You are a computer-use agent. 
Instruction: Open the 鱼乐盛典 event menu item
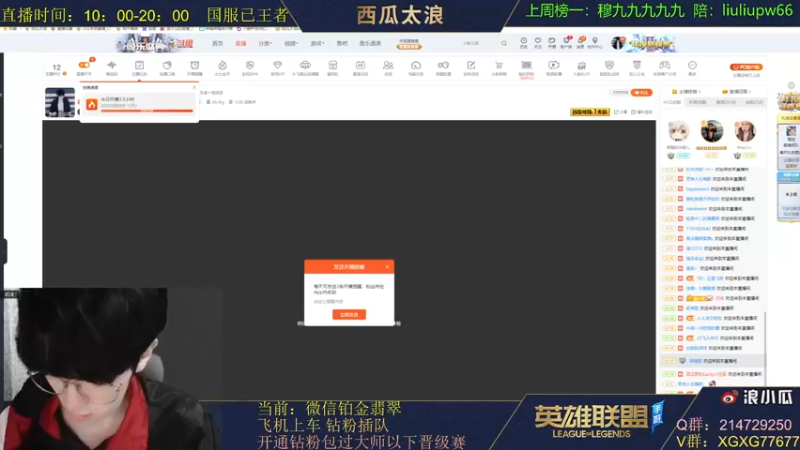(370, 43)
